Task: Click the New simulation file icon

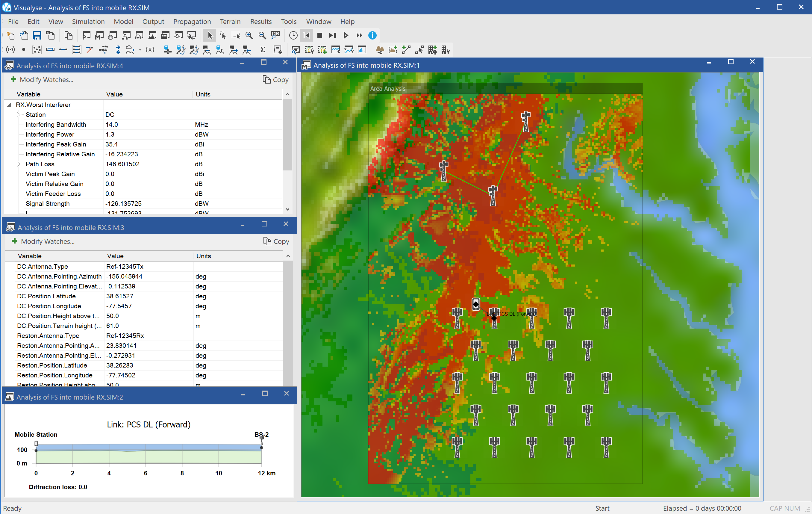Action: (10, 35)
